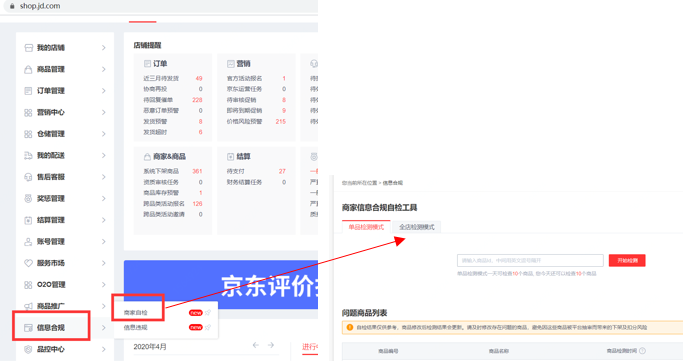683x361 pixels.
Task: Open the 跨品类活动报名 reminder with 126
Action: point(164,204)
